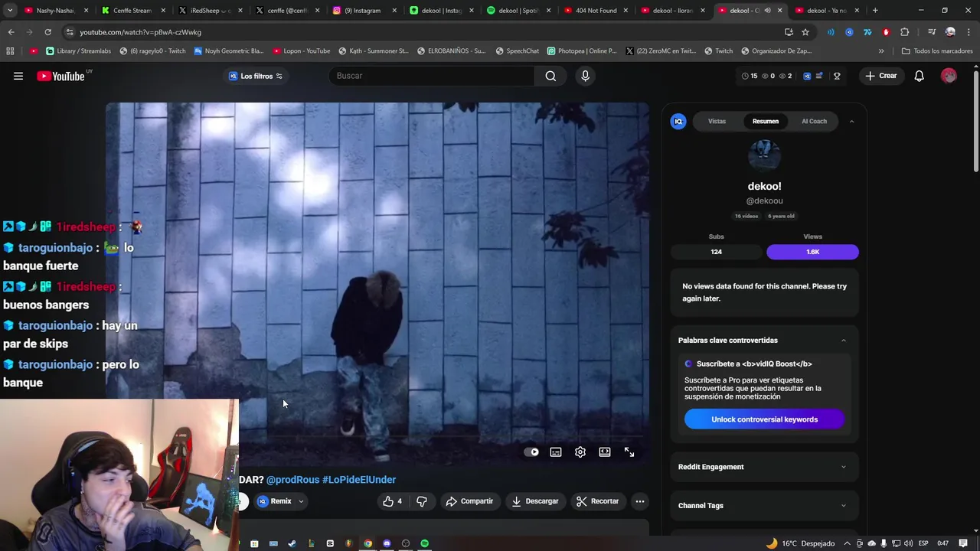Click the Buscar search field
Viewport: 980px width, 551px height.
[432, 76]
